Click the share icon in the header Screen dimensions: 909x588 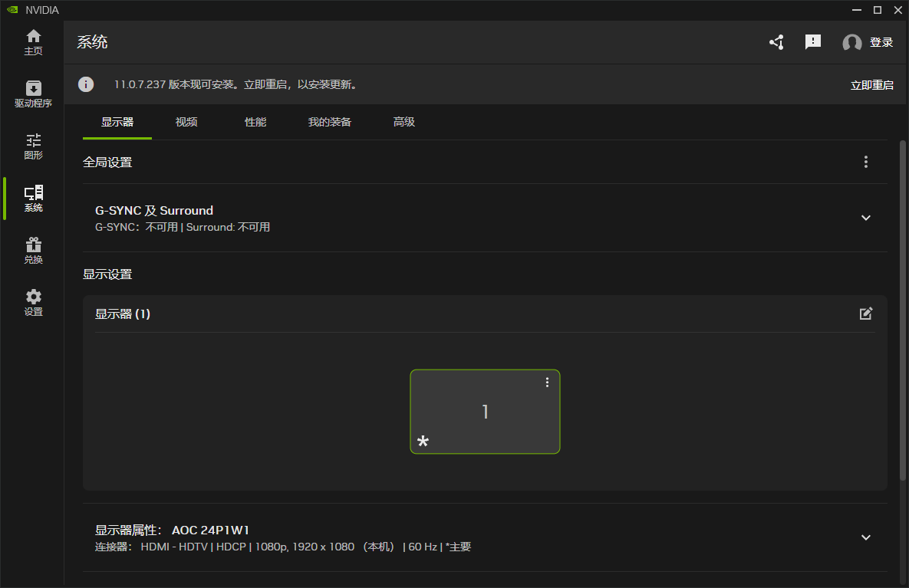tap(776, 42)
